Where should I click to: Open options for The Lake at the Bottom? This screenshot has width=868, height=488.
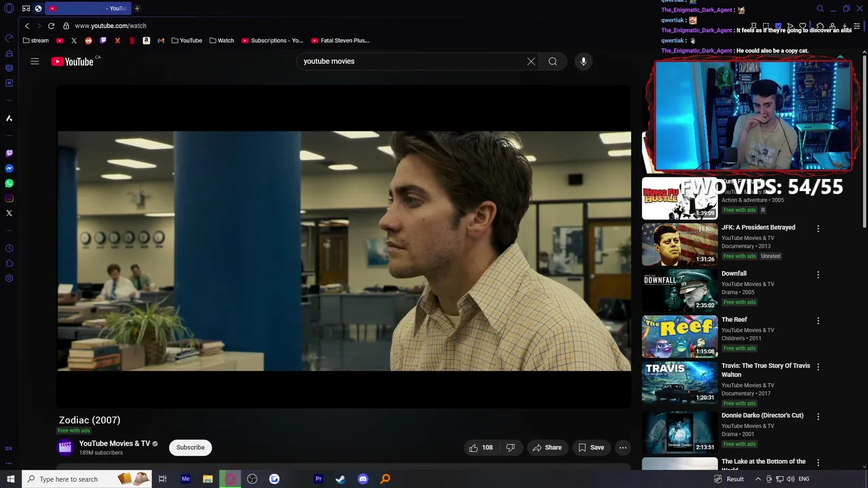coord(818,462)
